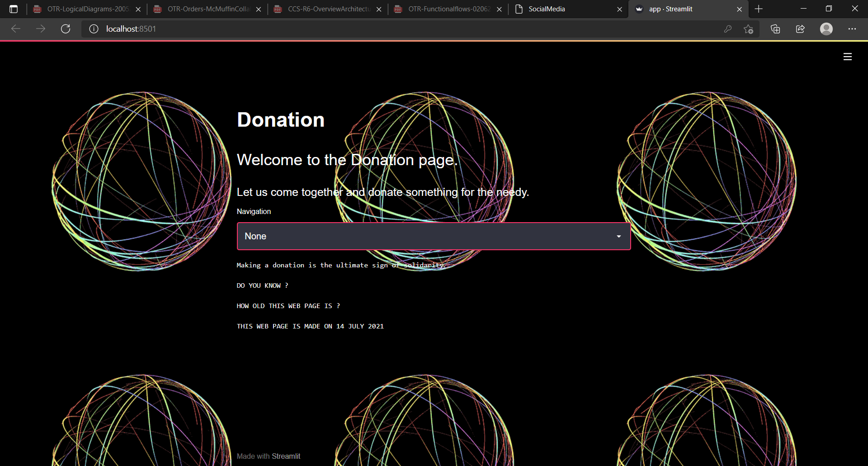
Task: Click the browser refresh icon
Action: 66,29
